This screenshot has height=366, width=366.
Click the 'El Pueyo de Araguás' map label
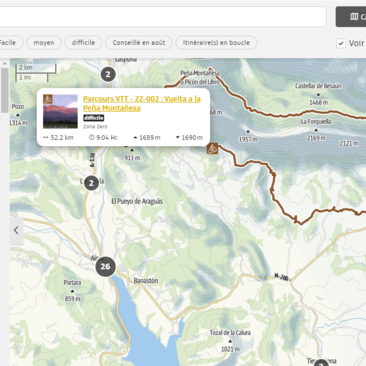point(137,201)
